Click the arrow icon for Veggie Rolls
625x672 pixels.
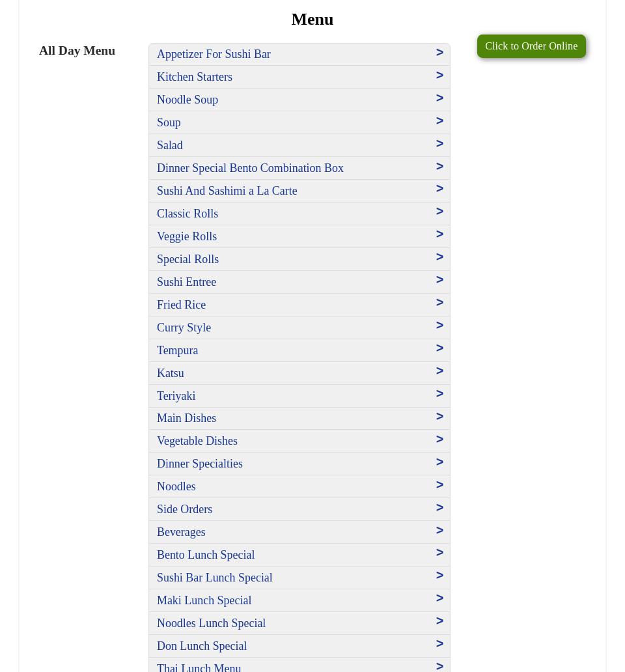(439, 234)
